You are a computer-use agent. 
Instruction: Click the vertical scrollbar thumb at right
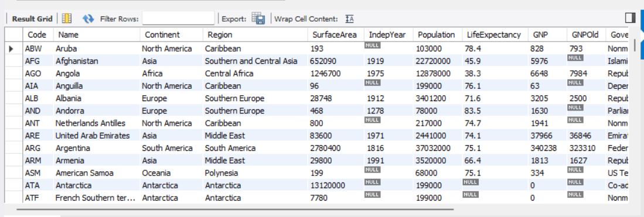pos(635,45)
